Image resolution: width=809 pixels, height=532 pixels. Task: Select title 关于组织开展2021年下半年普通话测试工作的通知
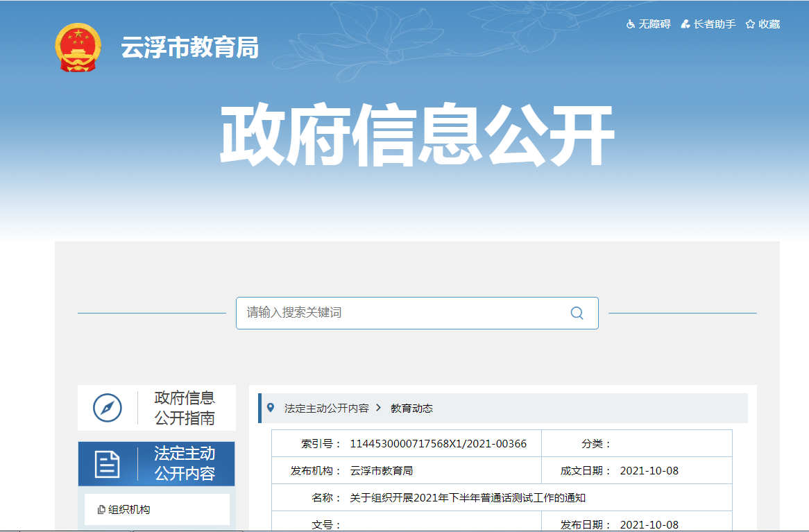click(468, 498)
